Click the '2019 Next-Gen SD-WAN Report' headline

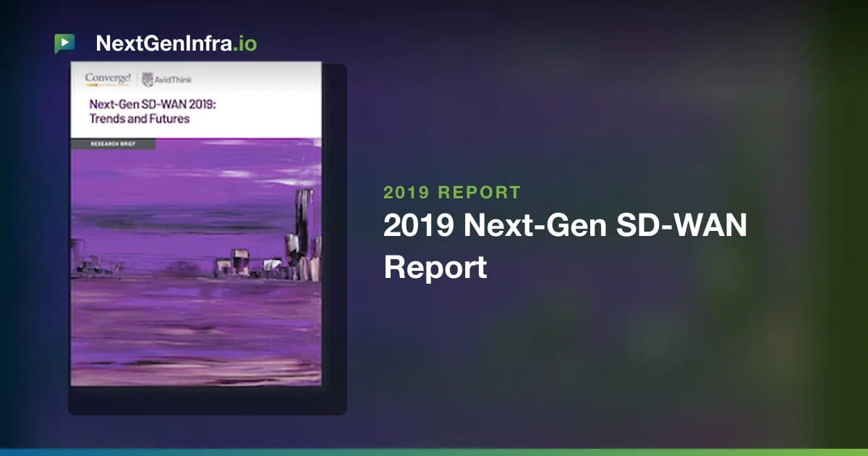[x=565, y=247]
